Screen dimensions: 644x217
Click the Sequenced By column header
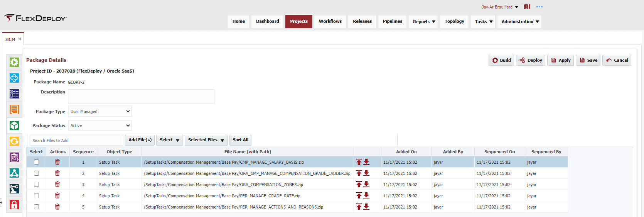546,152
